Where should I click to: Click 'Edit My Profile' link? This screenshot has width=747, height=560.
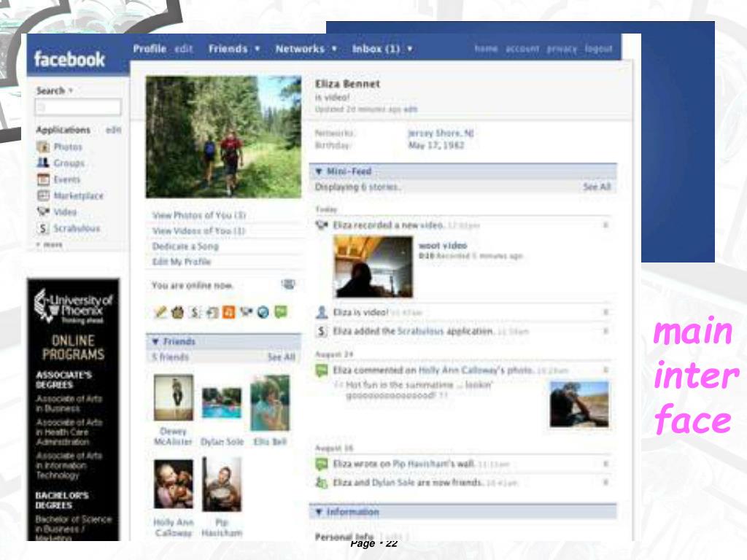tap(182, 262)
